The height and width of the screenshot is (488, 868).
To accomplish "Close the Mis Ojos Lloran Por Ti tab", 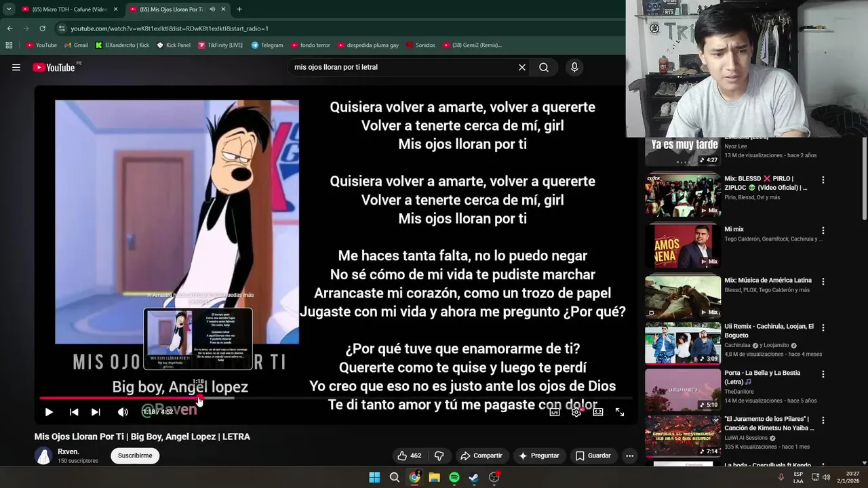I will tap(224, 9).
